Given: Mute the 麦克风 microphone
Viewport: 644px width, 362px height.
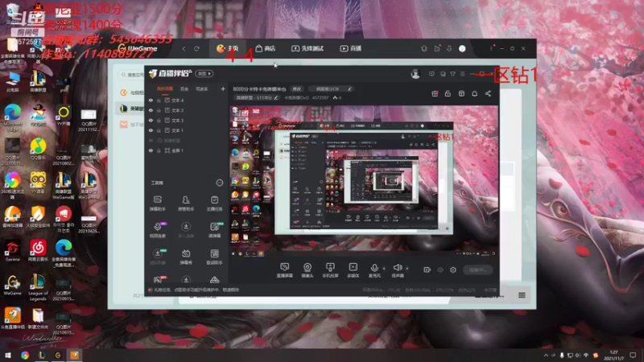Looking at the screenshot, I should coord(374,270).
